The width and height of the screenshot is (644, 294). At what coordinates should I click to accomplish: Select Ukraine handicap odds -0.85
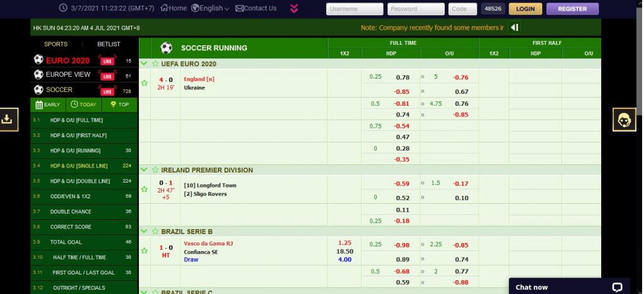click(x=402, y=92)
